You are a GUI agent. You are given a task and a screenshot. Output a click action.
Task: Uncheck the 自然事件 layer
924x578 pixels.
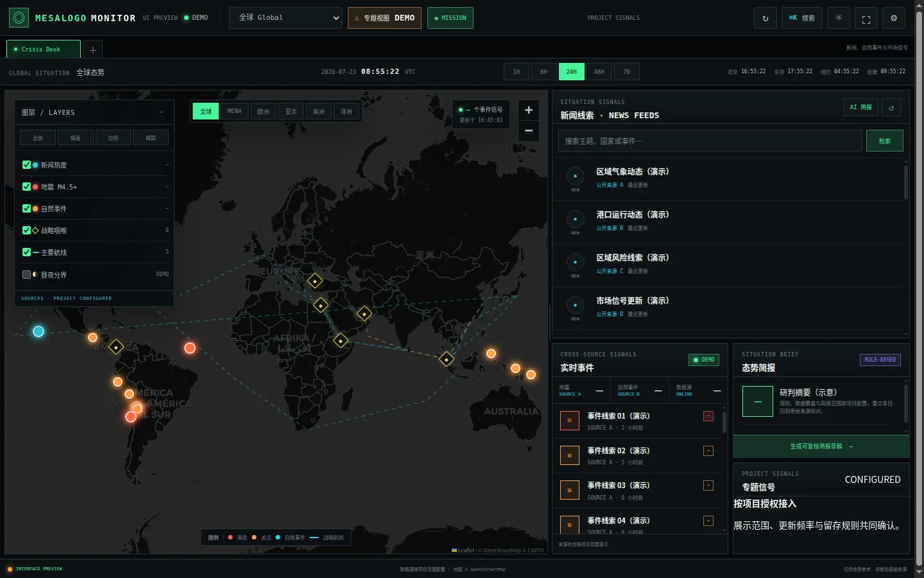[26, 209]
